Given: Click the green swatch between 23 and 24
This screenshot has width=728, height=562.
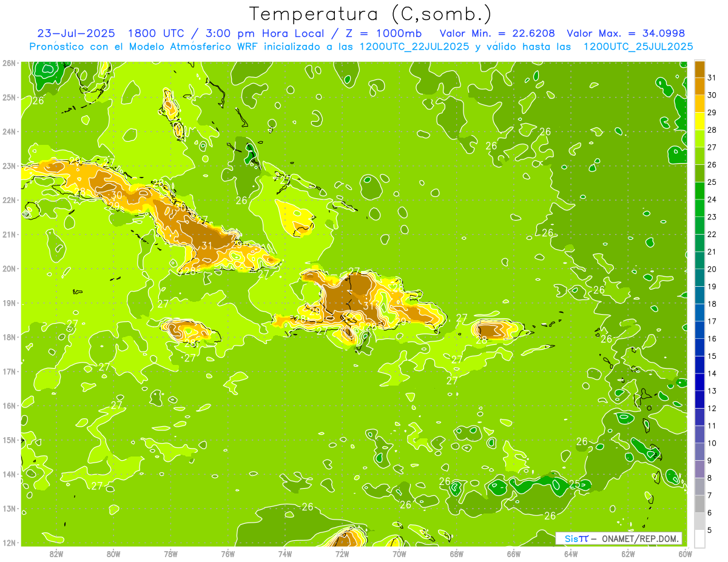Looking at the screenshot, I should 699,208.
